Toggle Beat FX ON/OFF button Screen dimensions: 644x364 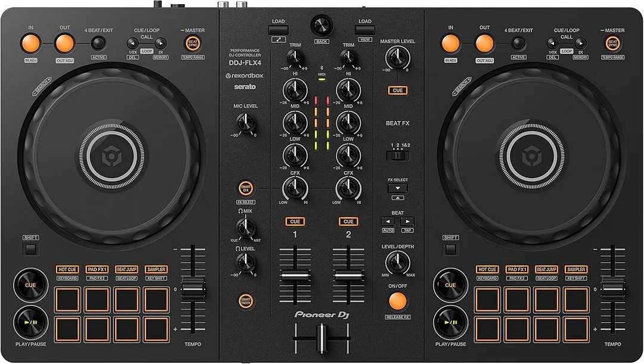[398, 301]
